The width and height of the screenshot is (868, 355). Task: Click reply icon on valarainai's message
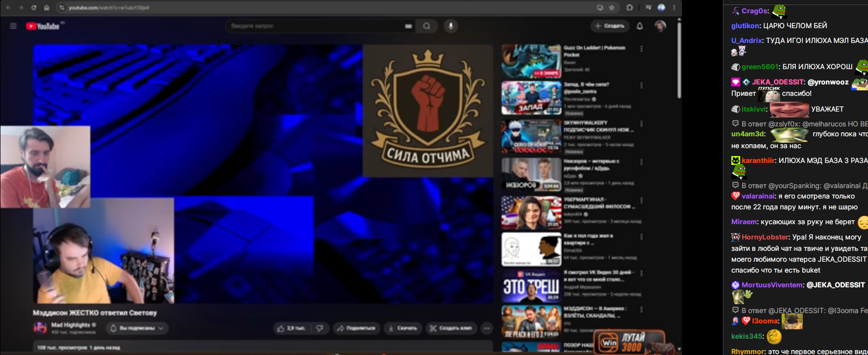[x=735, y=186]
